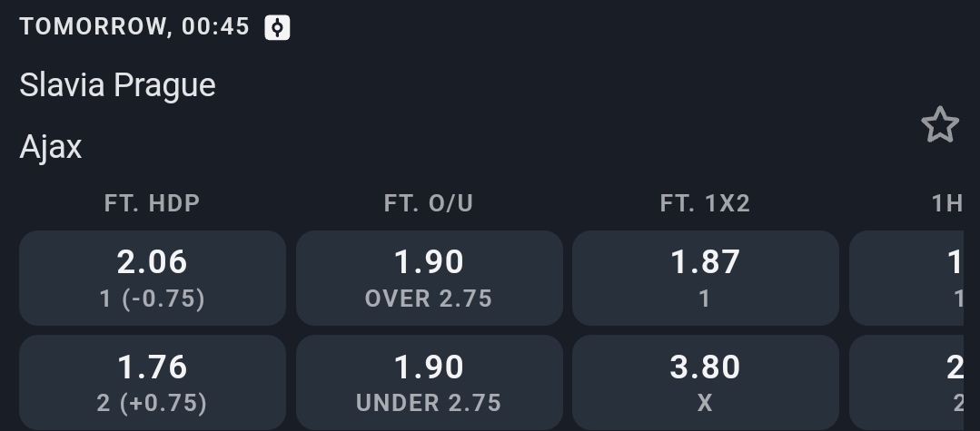Screen dimensions: 980x431
Task: Select the cut-off top 1H odds button
Action: tap(913, 277)
